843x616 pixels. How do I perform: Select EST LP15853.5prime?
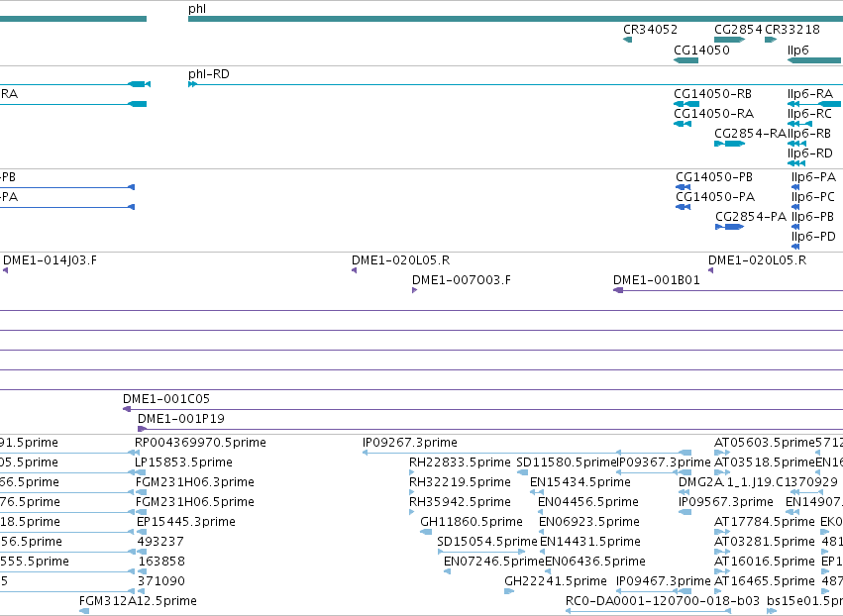(x=183, y=462)
